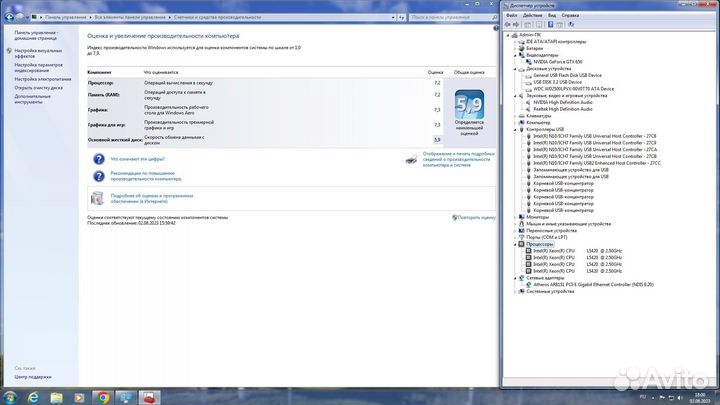Open Start menu orb
Viewport: 720px width, 405px height.
[x=10, y=397]
